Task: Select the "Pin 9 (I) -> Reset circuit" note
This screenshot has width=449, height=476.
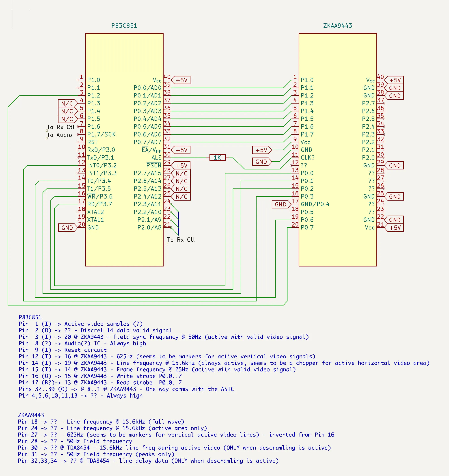Action: tap(63, 350)
